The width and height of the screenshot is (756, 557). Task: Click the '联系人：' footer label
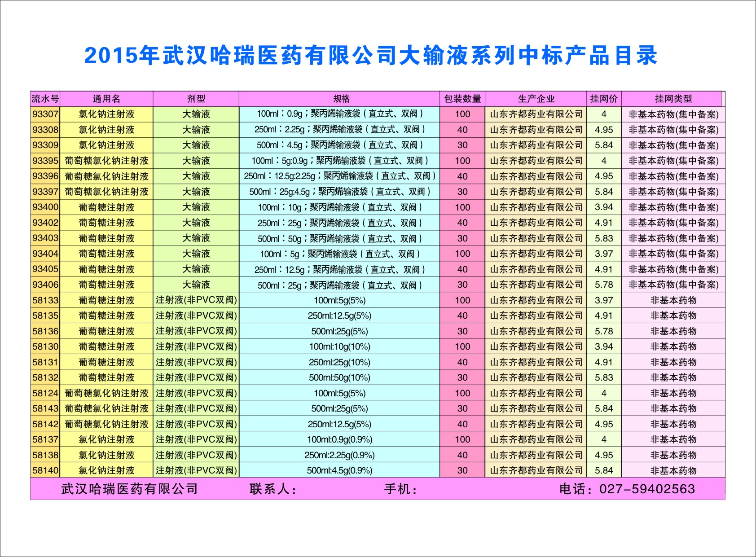point(273,489)
